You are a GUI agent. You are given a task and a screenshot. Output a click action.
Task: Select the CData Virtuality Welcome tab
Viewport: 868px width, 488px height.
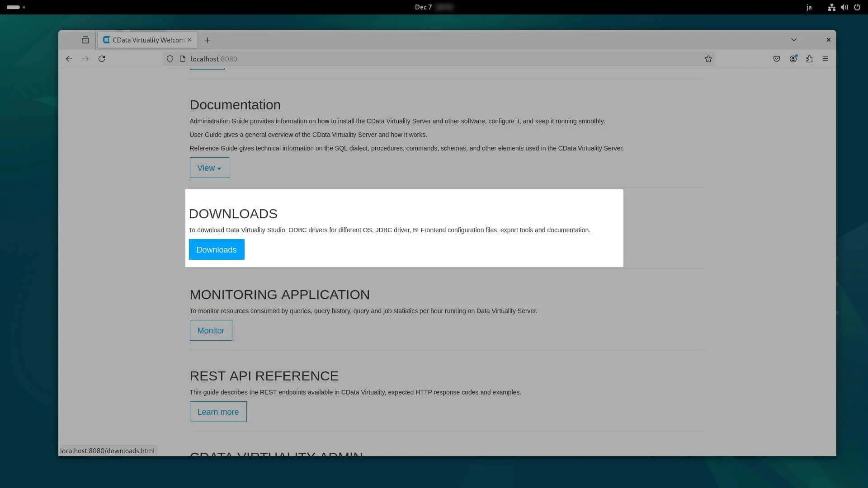click(145, 40)
